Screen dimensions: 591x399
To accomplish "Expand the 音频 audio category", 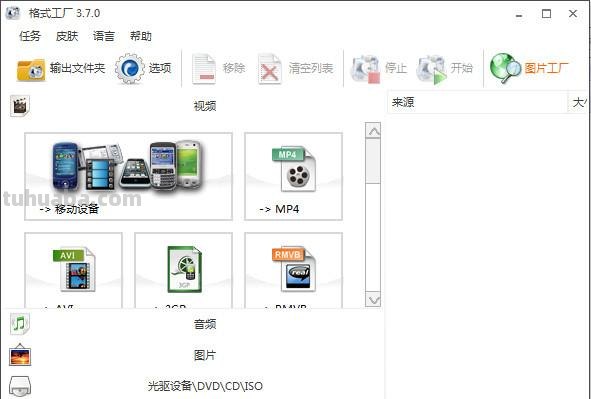I will click(205, 324).
